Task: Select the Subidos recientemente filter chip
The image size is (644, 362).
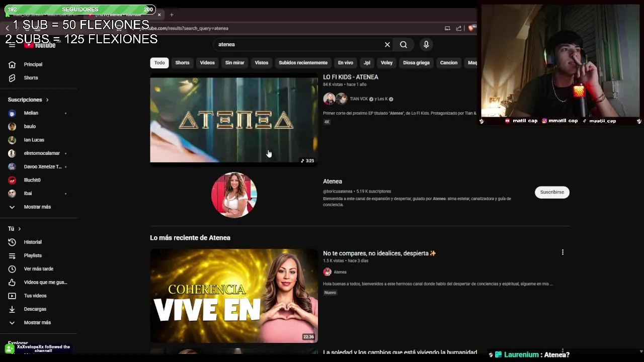Action: click(303, 63)
